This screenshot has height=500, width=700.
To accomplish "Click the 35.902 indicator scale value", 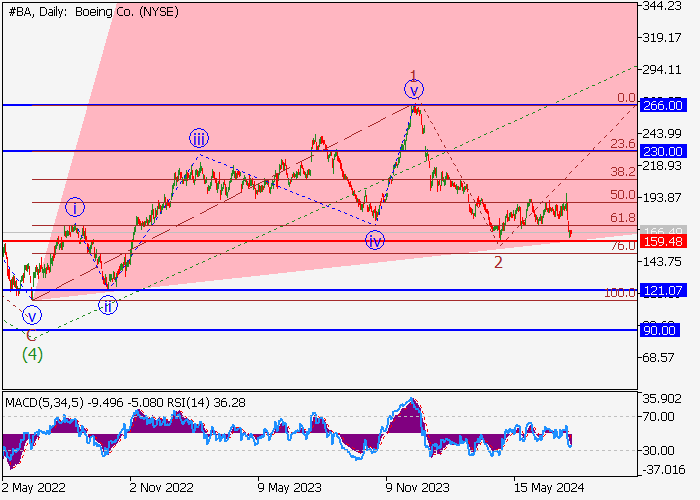I will coord(662,399).
